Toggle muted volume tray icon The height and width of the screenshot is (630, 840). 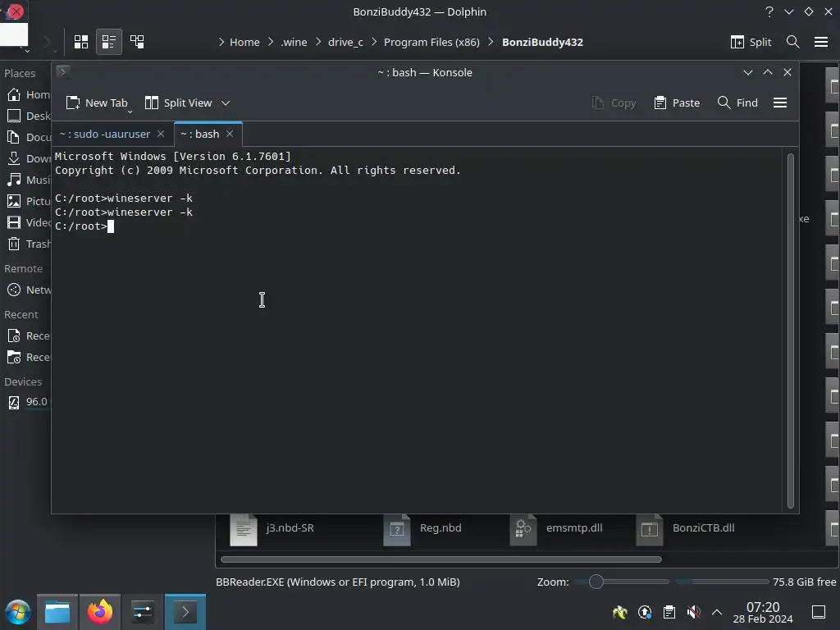[693, 612]
